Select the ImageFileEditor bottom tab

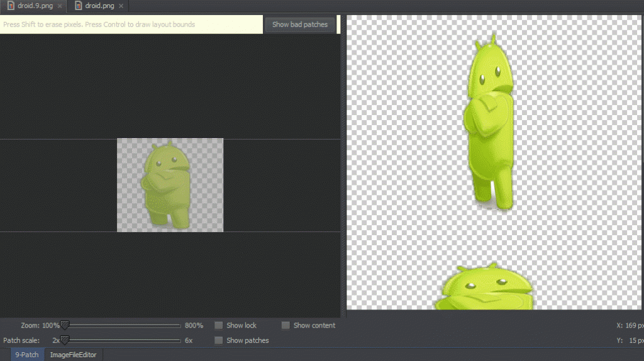(x=73, y=355)
